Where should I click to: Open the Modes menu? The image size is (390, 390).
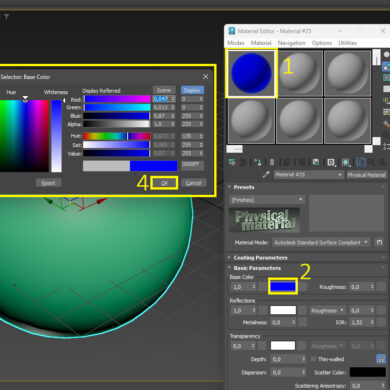(x=236, y=43)
